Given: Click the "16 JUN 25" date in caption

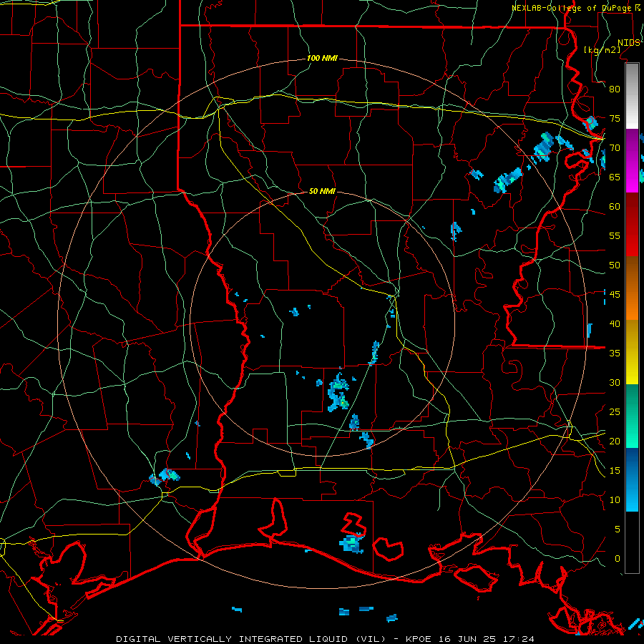Looking at the screenshot, I should point(468,639).
